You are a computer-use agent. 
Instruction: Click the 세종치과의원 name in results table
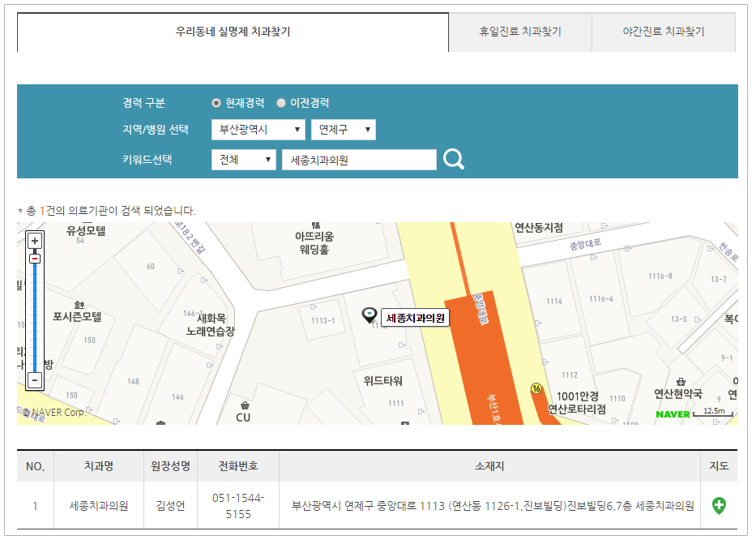tap(99, 506)
